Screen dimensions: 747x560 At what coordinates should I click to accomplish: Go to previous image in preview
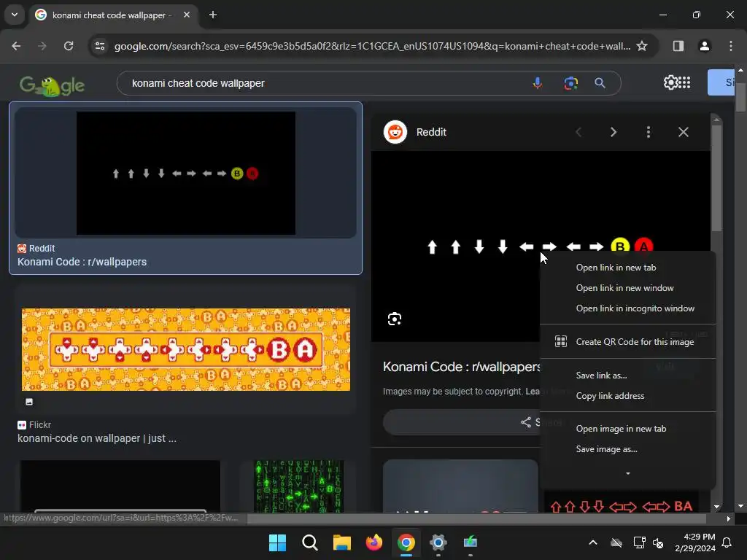[578, 132]
